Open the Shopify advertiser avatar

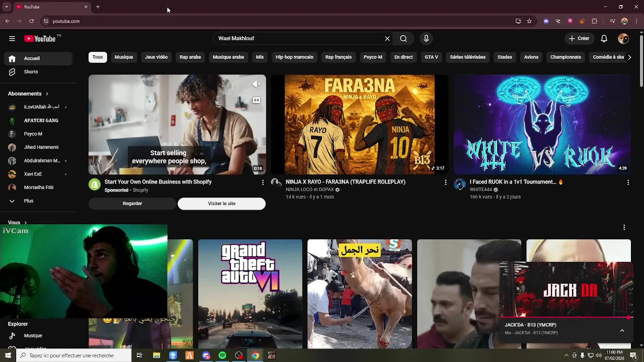[95, 184]
